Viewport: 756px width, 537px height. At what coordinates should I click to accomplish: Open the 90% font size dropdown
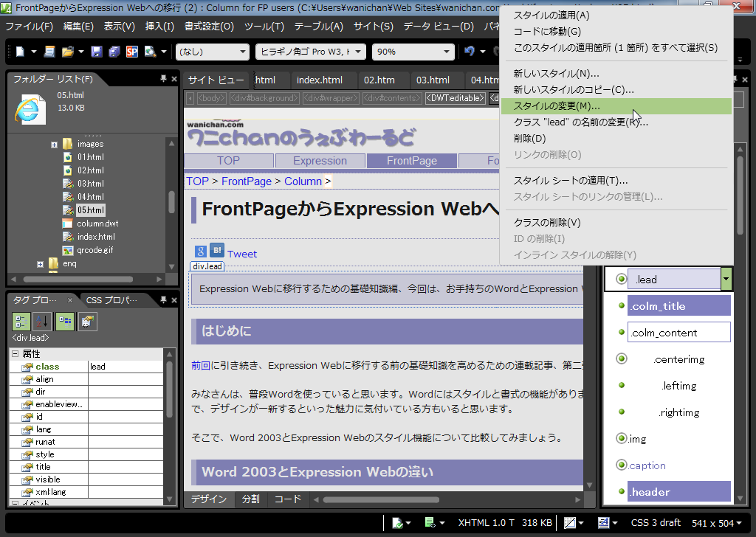point(447,52)
